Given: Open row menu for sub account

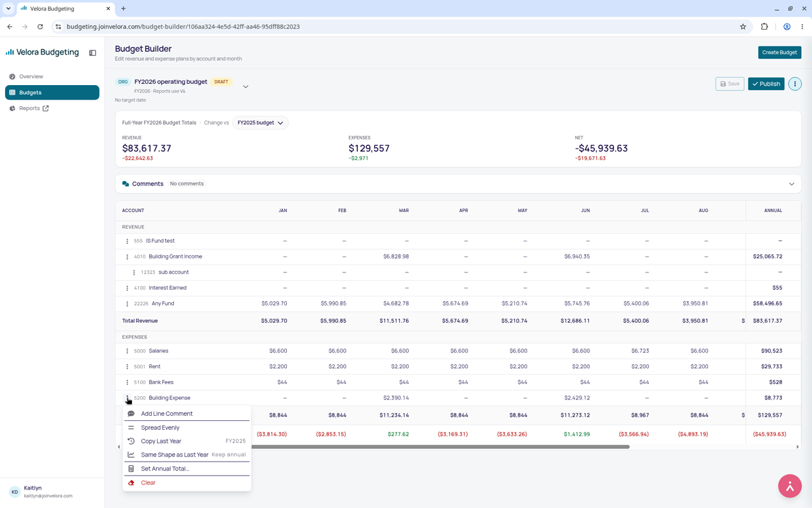Looking at the screenshot, I should 134,272.
